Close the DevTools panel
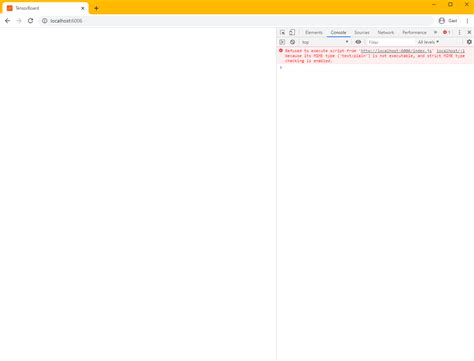The width and height of the screenshot is (474, 361). click(469, 32)
